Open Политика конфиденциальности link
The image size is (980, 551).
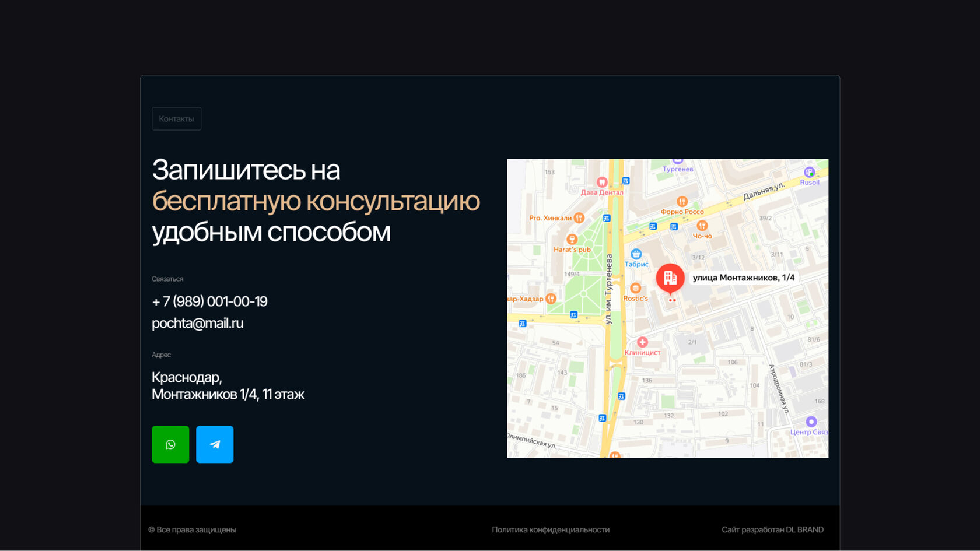(x=551, y=529)
